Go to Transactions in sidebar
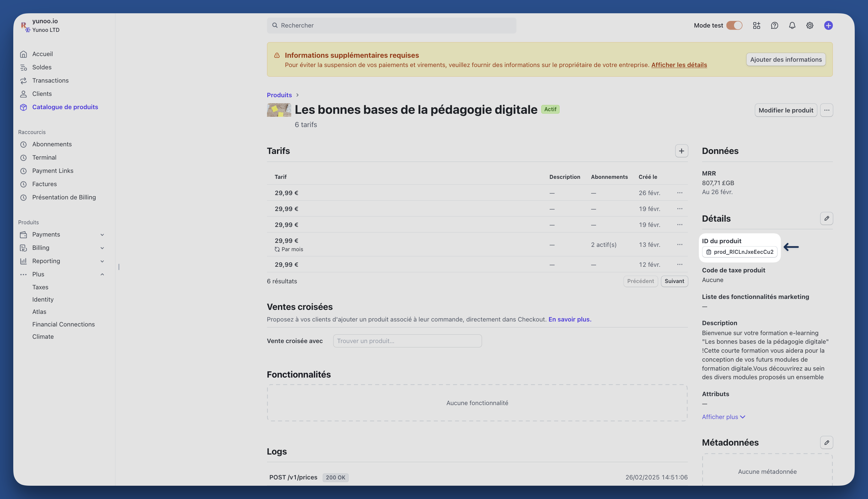This screenshot has width=868, height=499. coord(50,81)
